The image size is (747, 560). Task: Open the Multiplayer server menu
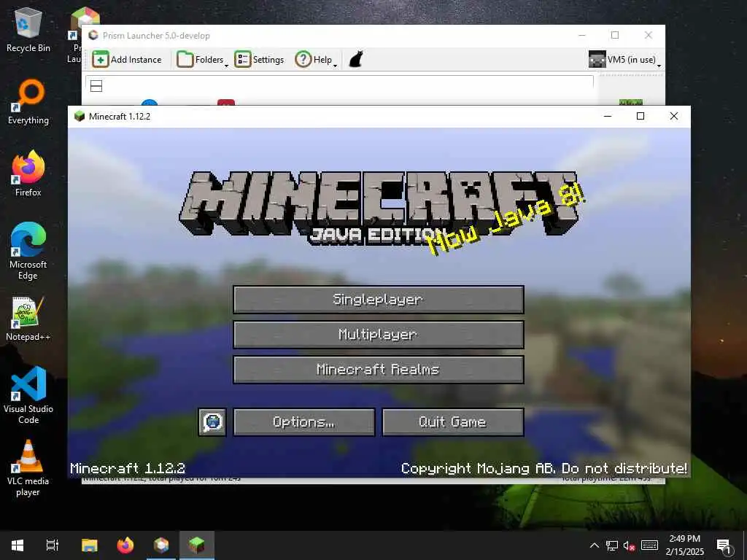click(x=379, y=334)
